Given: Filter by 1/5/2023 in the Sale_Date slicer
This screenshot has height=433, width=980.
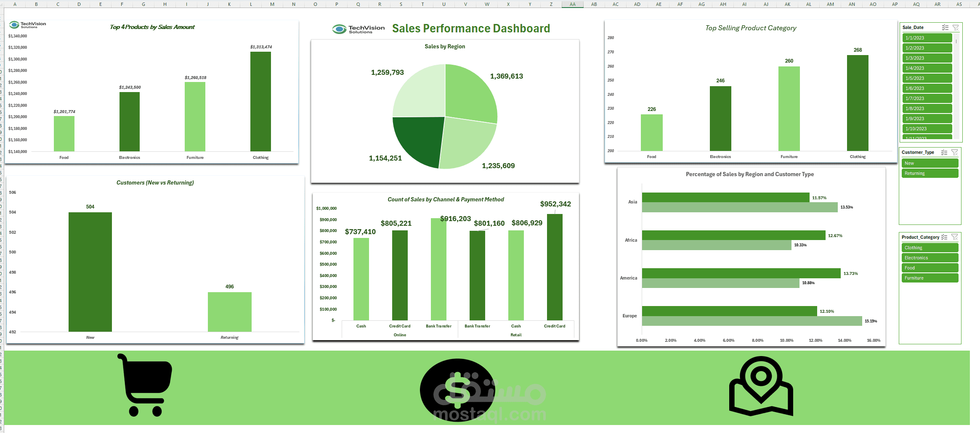Looking at the screenshot, I should click(927, 78).
